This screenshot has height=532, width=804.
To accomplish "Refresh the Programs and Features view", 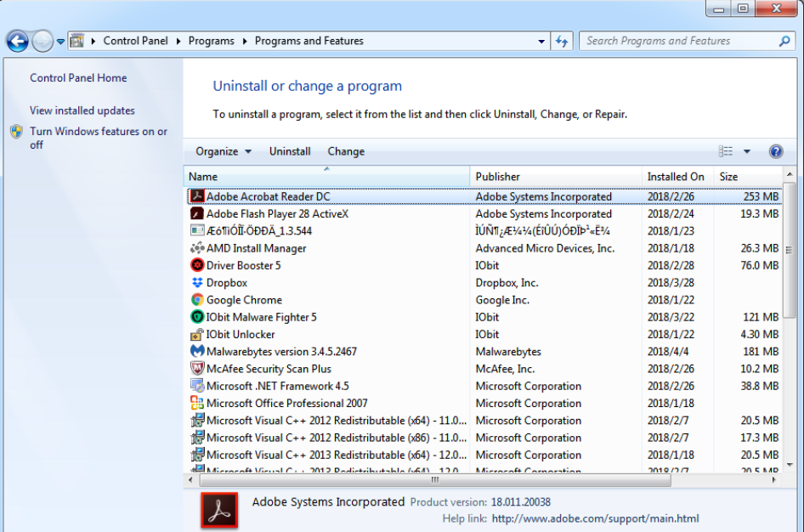I will pyautogui.click(x=562, y=41).
